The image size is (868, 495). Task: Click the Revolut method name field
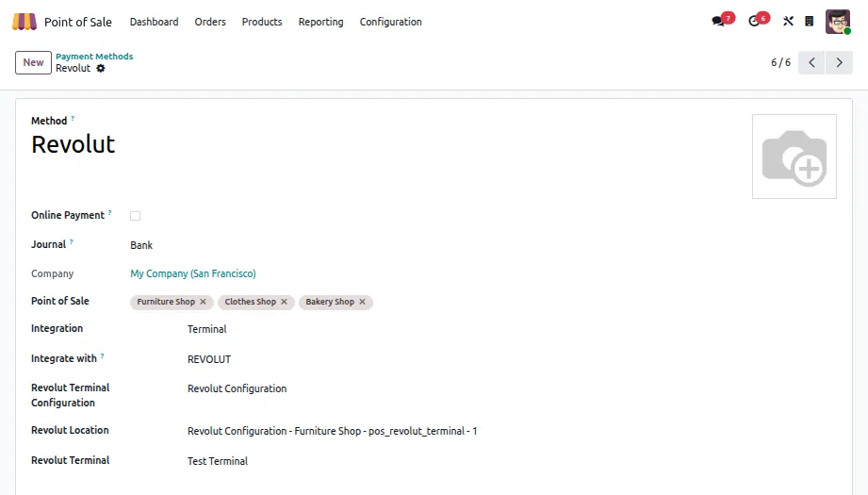click(x=74, y=145)
